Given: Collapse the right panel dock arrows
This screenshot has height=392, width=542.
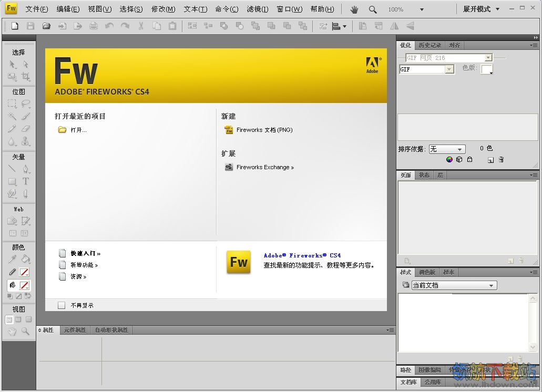Looking at the screenshot, I should 536,37.
